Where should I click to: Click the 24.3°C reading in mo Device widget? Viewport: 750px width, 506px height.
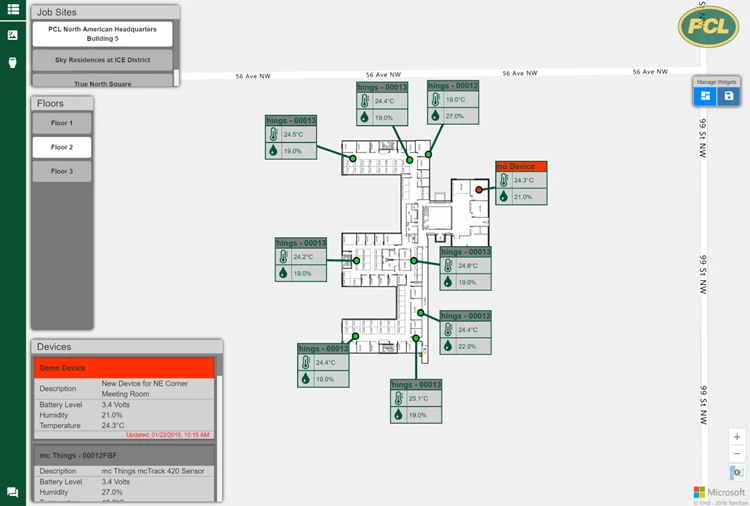pyautogui.click(x=523, y=180)
